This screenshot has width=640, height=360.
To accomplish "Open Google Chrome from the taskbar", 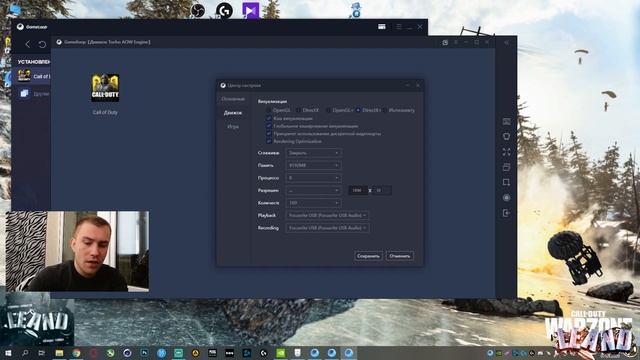I will pos(76,353).
